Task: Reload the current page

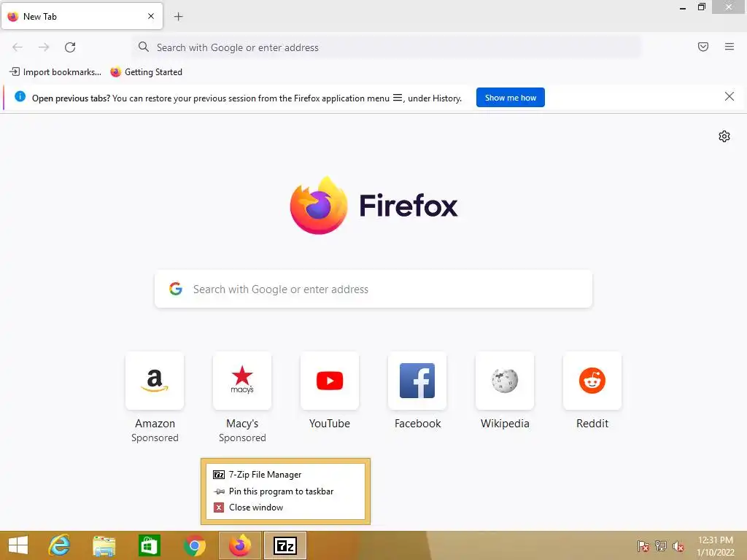Action: click(x=70, y=47)
